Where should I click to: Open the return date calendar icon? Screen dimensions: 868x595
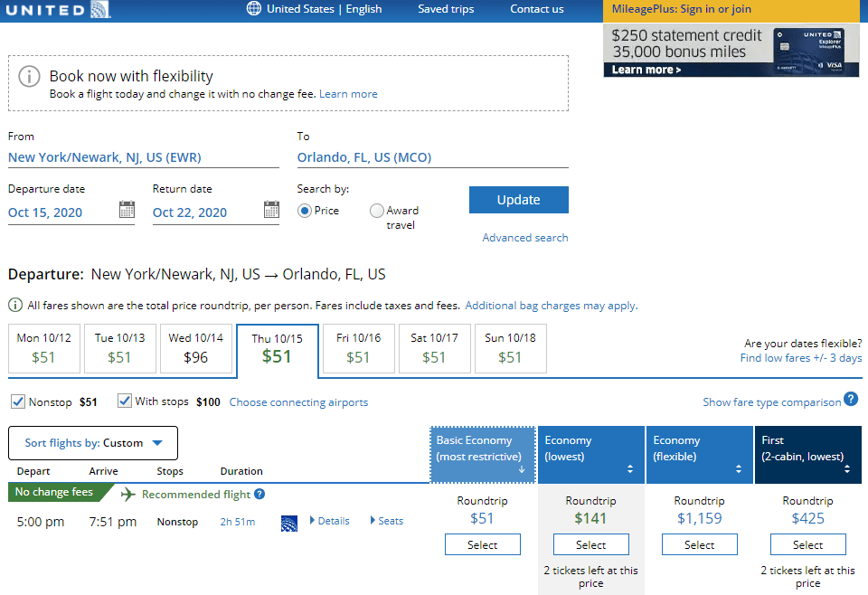coord(272,210)
